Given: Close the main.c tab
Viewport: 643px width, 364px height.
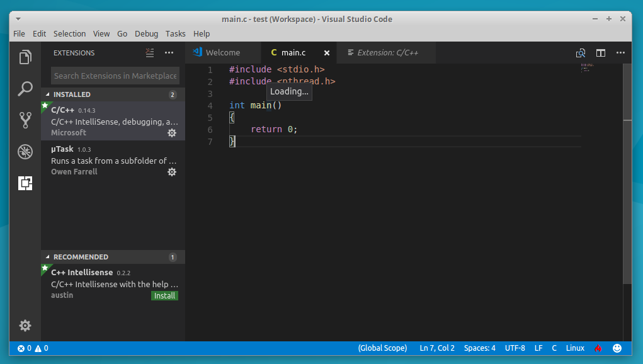Looking at the screenshot, I should coord(327,53).
